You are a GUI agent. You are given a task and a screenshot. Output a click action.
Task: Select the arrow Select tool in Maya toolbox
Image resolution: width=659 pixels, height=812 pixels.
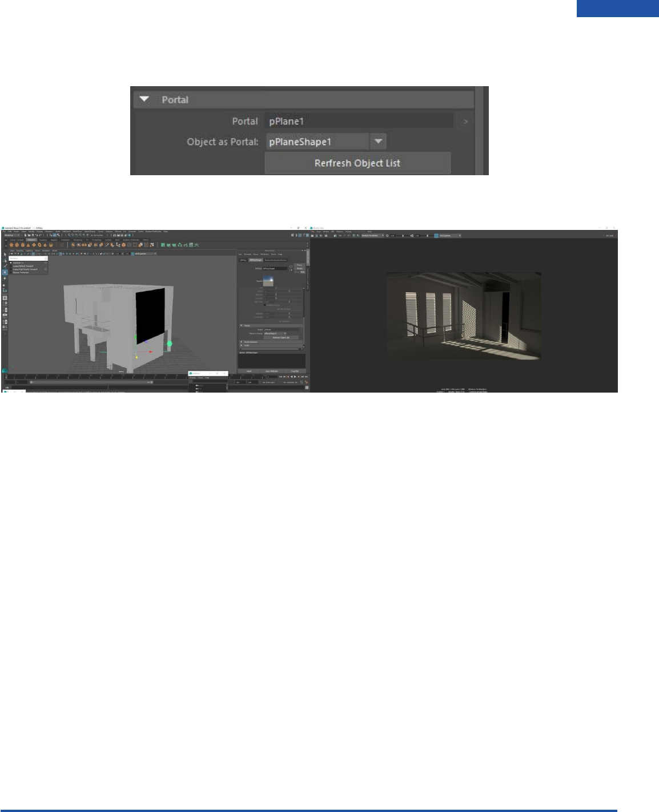click(5, 254)
